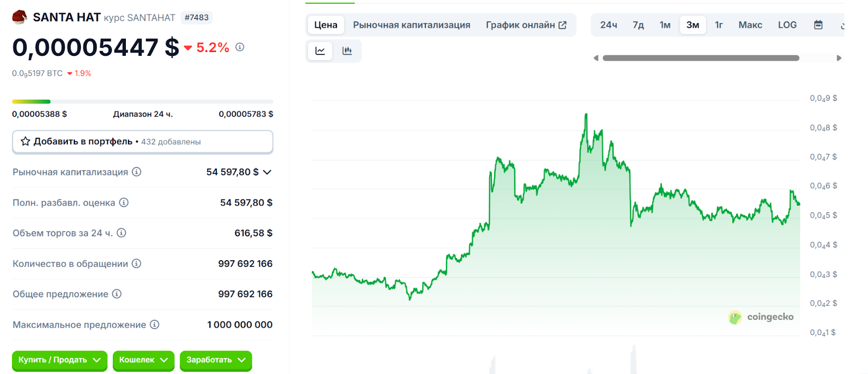The image size is (868, 374).
Task: Show info for Количество в обращении
Action: click(137, 263)
